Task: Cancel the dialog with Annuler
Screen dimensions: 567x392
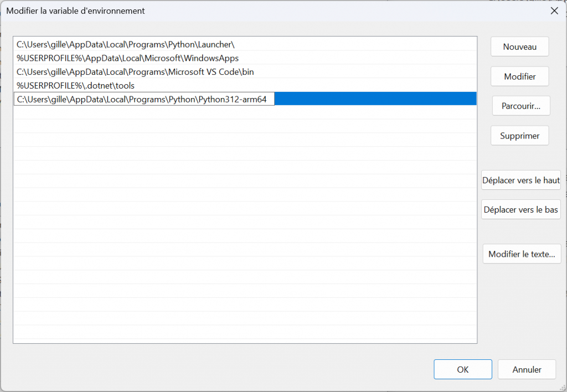Action: coord(526,369)
